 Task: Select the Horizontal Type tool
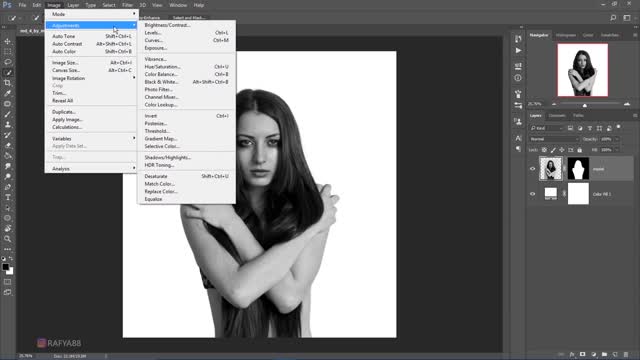(7, 198)
